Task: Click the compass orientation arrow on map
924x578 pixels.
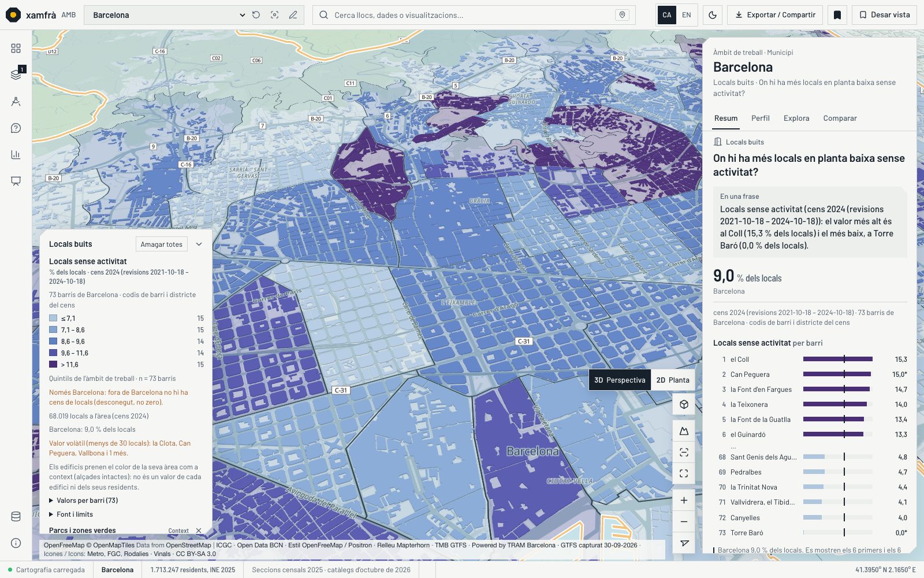Action: tap(684, 543)
